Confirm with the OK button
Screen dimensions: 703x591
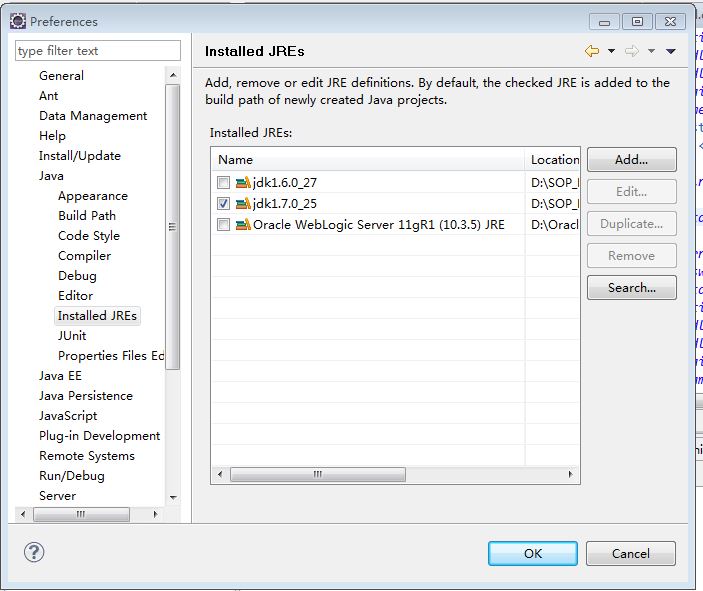click(x=533, y=553)
